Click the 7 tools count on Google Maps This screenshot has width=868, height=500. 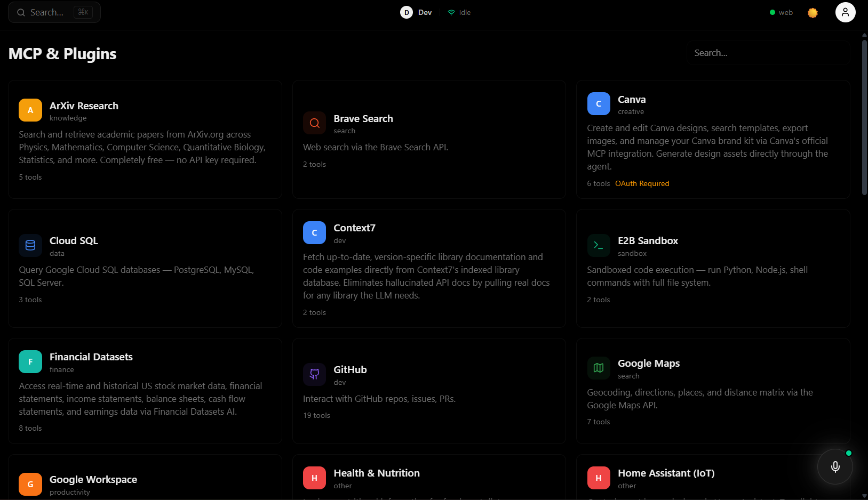[x=599, y=422]
